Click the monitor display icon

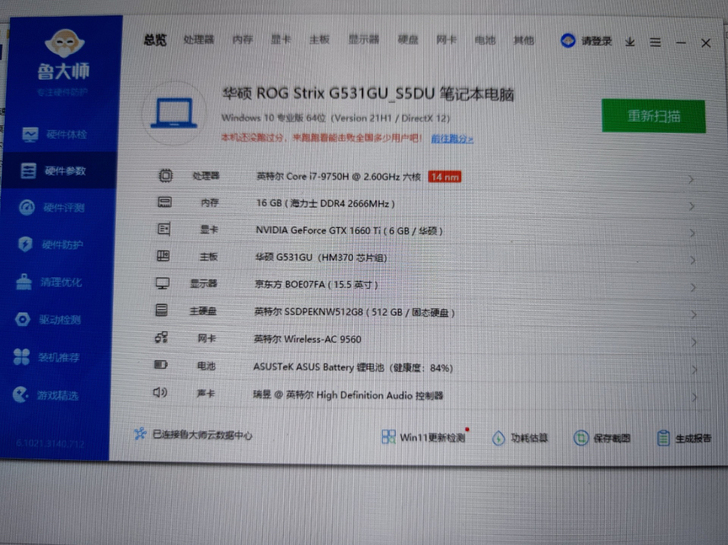162,283
